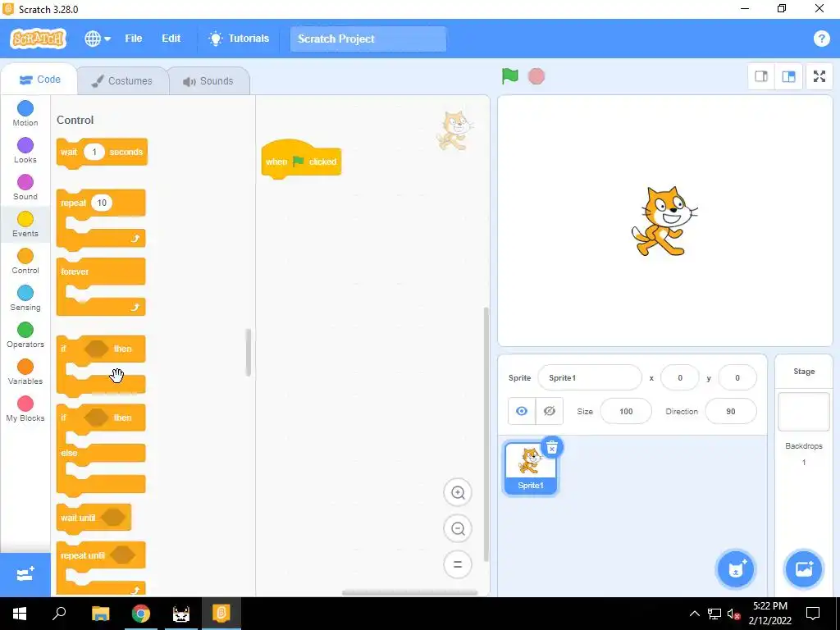Click the Choose a Backdrop button
Viewport: 840px width, 630px height.
[804, 569]
